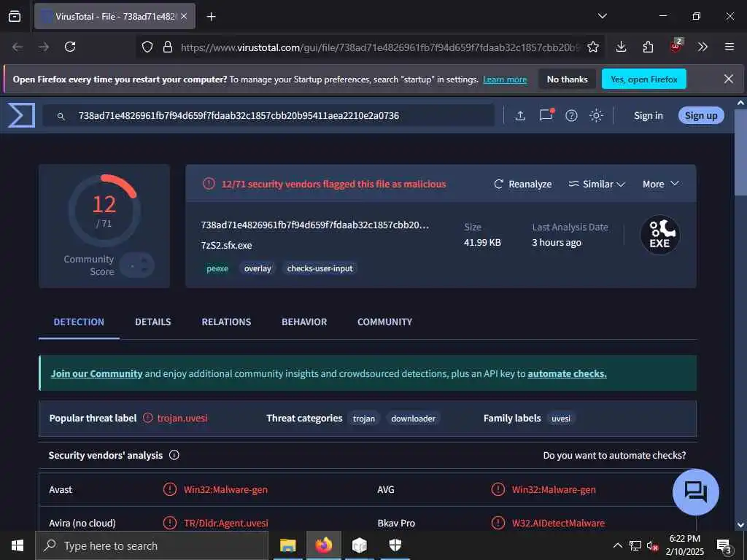The width and height of the screenshot is (747, 560).
Task: Click the Firefox View icon
Action: coord(15,16)
